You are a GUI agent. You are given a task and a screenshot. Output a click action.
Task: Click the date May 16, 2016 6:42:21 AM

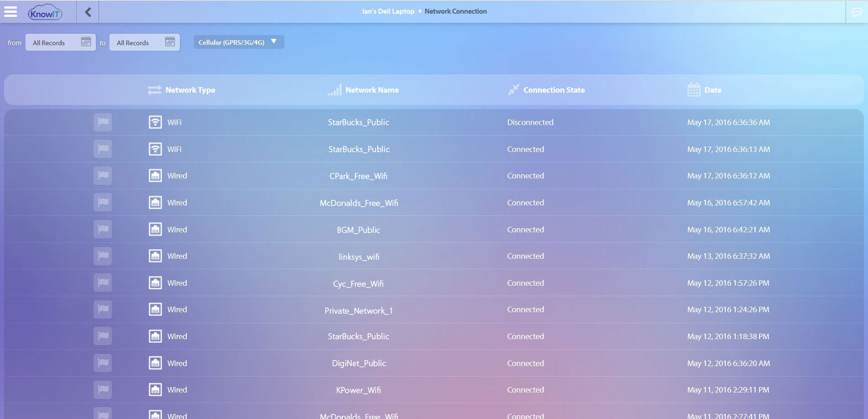[728, 230]
